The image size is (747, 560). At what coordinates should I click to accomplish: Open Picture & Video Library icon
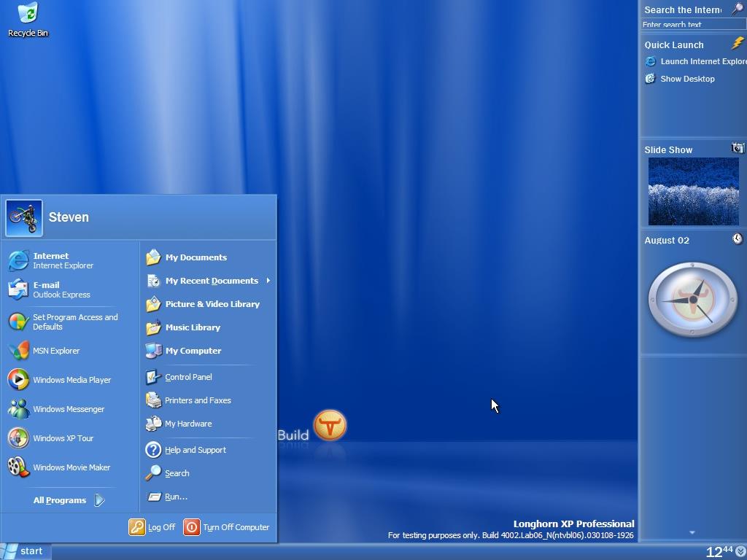coord(153,304)
